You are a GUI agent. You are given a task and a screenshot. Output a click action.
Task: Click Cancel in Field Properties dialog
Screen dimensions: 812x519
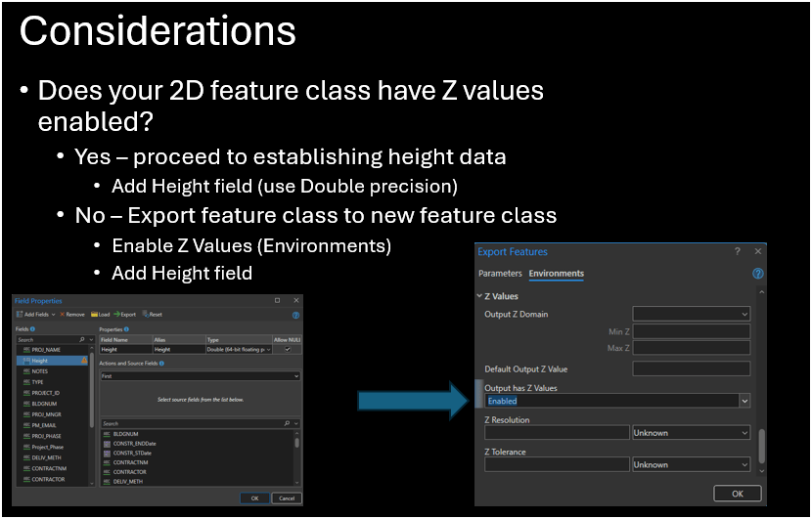(x=287, y=498)
